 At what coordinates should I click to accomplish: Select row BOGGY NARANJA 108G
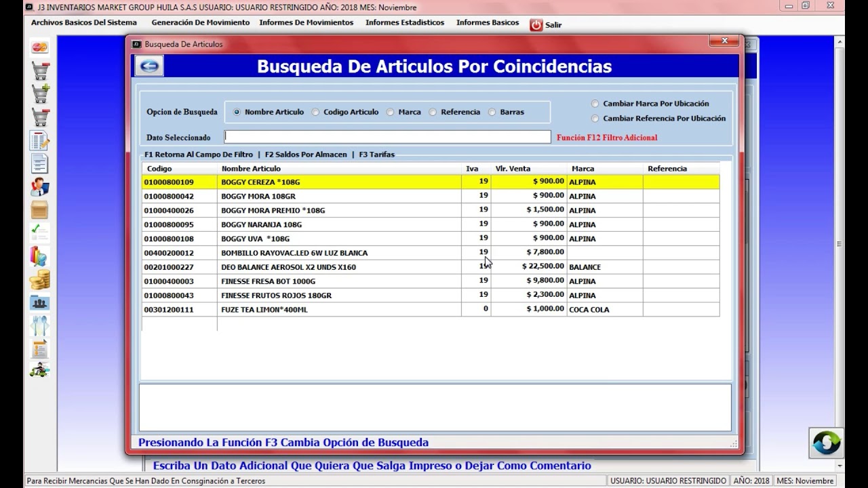[x=431, y=224]
